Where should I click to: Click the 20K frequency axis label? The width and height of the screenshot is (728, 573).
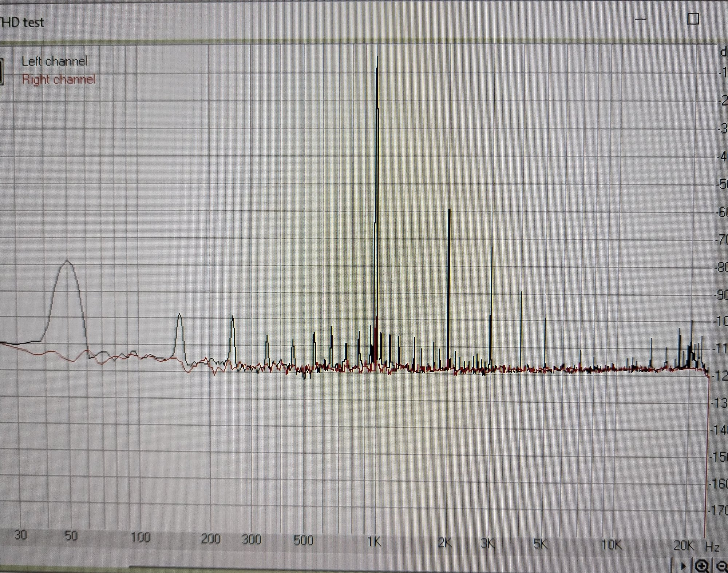pyautogui.click(x=683, y=545)
